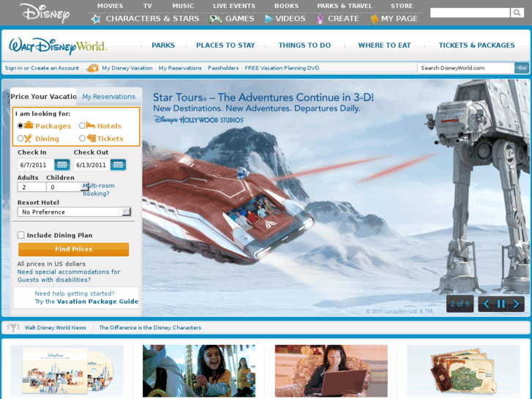Click the Find Prices button
532x399 pixels.
[x=74, y=249]
